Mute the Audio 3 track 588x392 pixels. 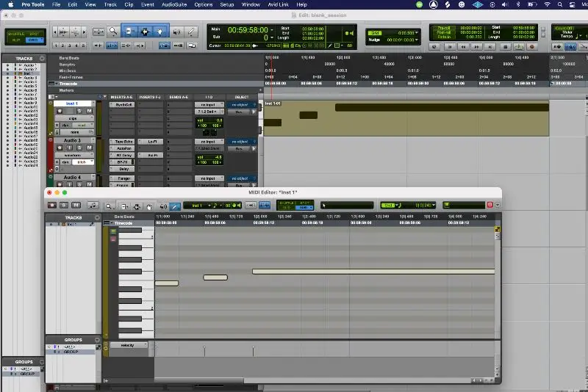pos(89,148)
